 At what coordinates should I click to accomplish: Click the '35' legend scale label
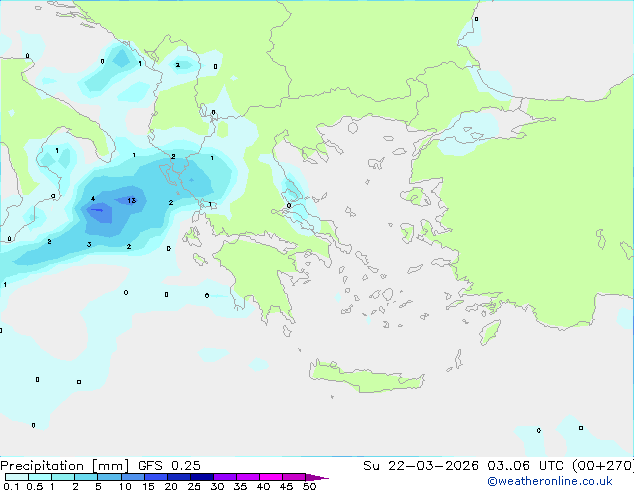[240, 486]
